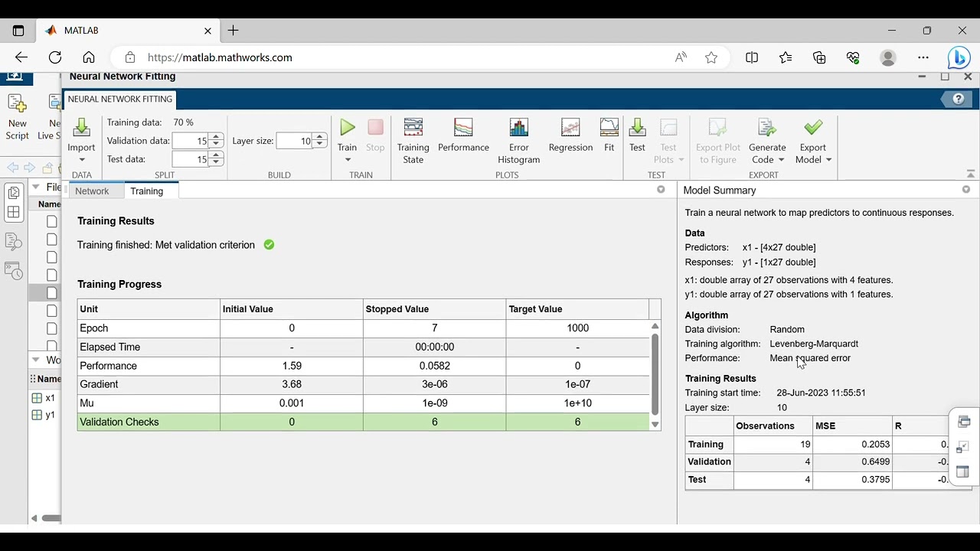Select the y1 variable in the Workspace

click(x=50, y=416)
